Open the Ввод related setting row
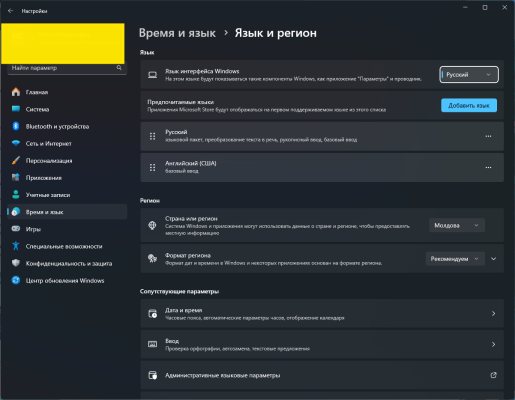The width and height of the screenshot is (515, 400). [x=322, y=344]
